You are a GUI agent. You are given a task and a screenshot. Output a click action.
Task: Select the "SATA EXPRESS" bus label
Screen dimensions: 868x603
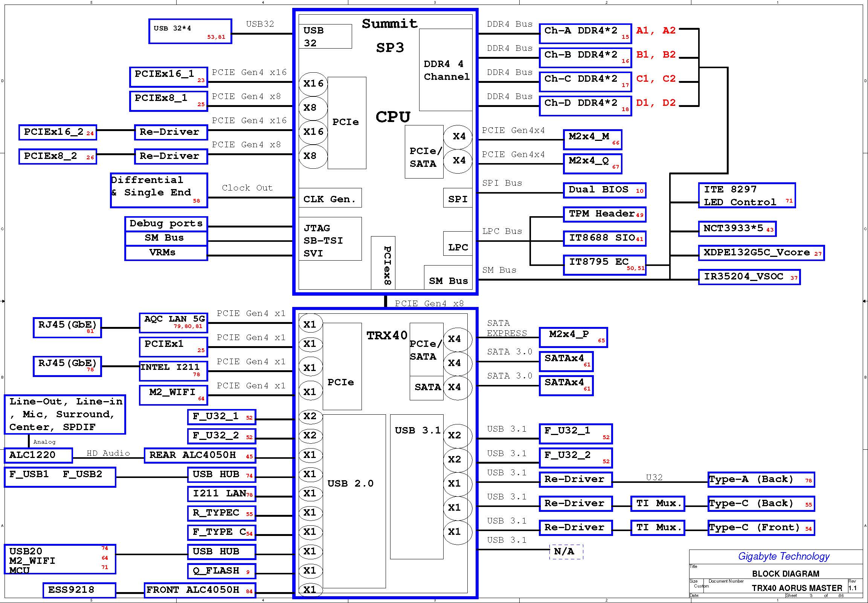(x=506, y=328)
